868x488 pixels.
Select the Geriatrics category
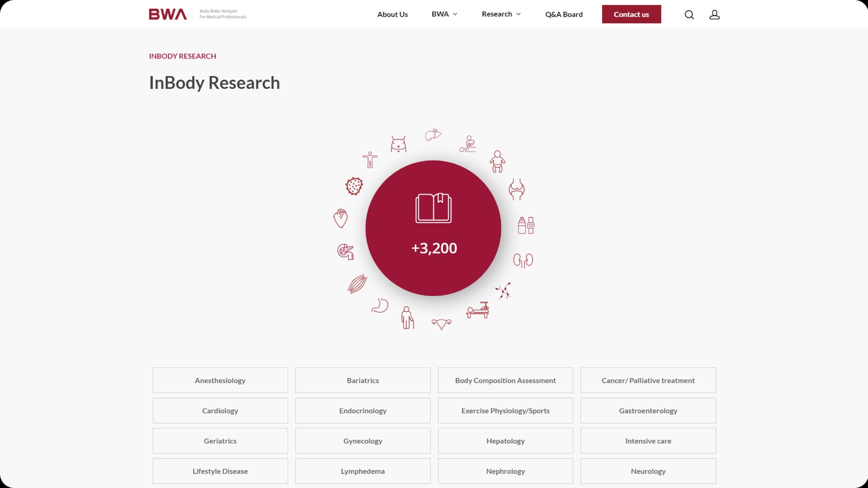click(x=220, y=441)
